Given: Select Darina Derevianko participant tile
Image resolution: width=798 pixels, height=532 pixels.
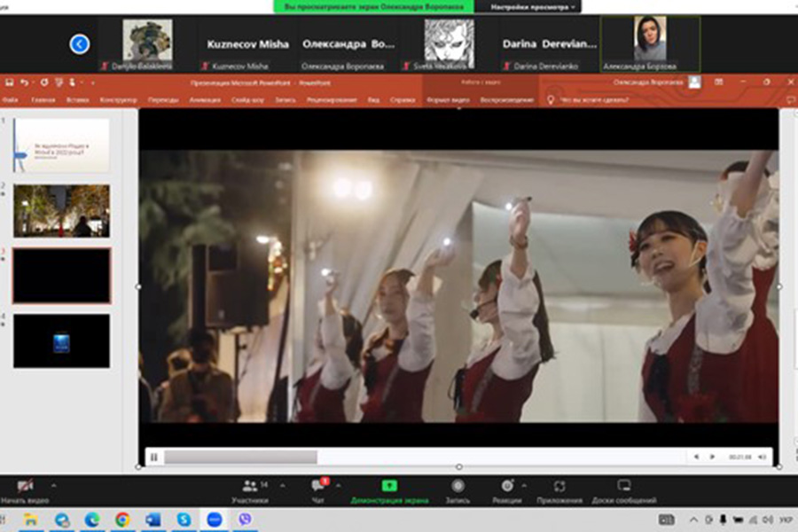Looking at the screenshot, I should (x=549, y=44).
